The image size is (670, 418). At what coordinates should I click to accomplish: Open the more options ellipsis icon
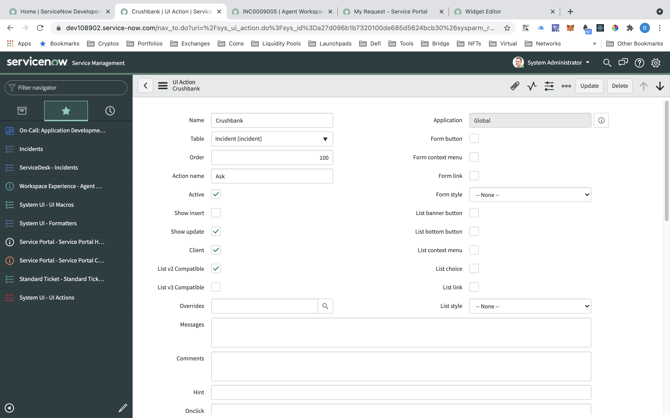[566, 86]
